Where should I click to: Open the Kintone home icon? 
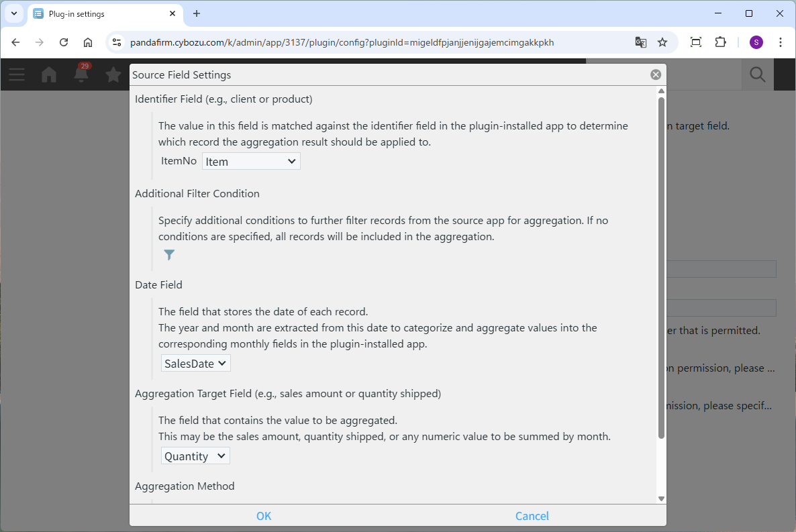(x=49, y=74)
